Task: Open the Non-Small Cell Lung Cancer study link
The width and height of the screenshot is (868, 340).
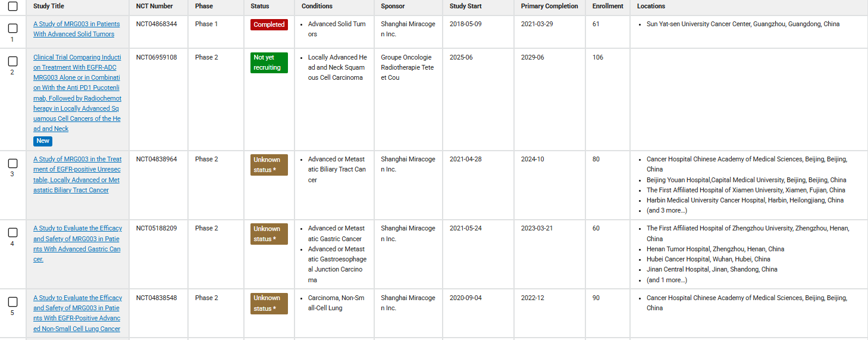Action: click(77, 313)
